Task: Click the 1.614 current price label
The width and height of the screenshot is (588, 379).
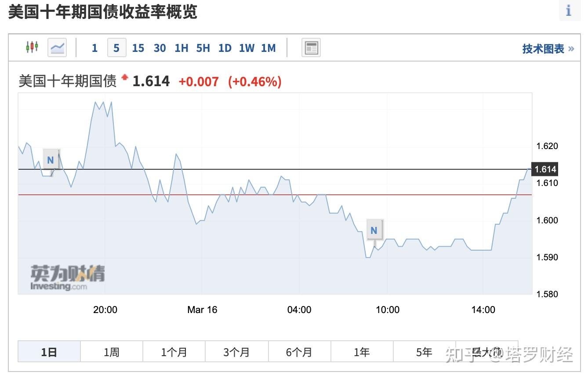Action: point(545,169)
